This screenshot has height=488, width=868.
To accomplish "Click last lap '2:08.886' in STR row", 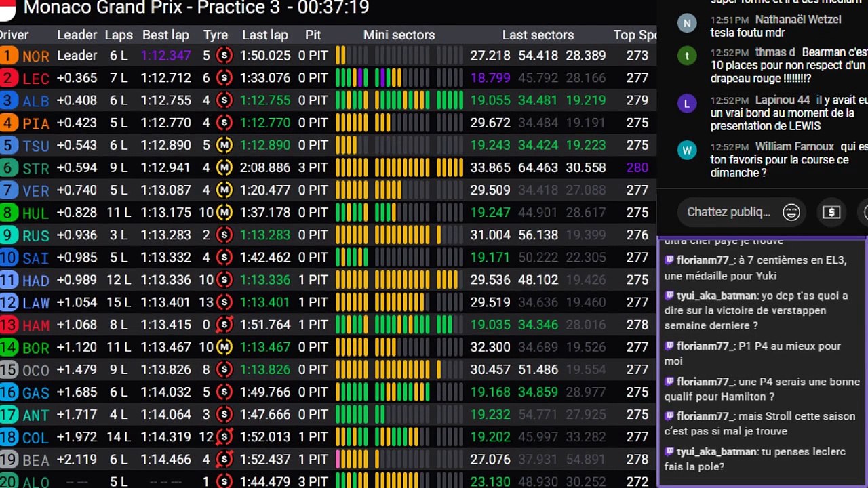I will click(266, 167).
